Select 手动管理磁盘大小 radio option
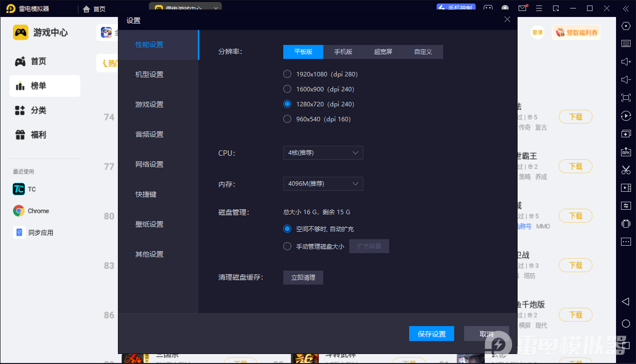Viewport: 636px width, 364px height. point(313,246)
